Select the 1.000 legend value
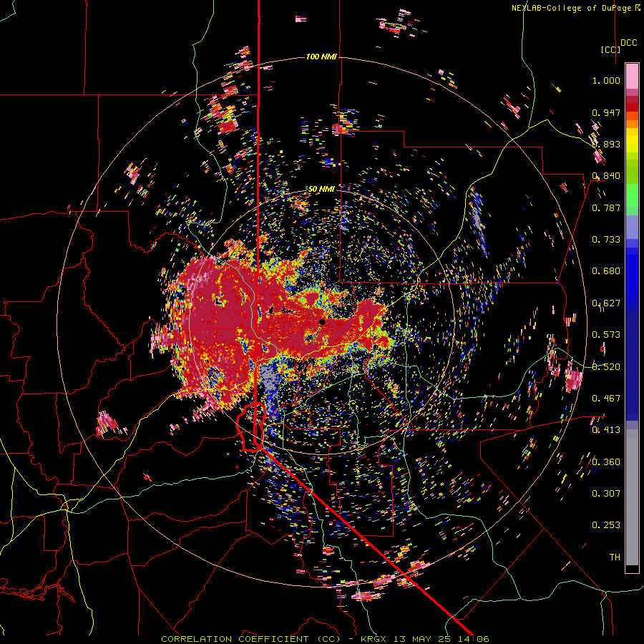 click(x=606, y=80)
